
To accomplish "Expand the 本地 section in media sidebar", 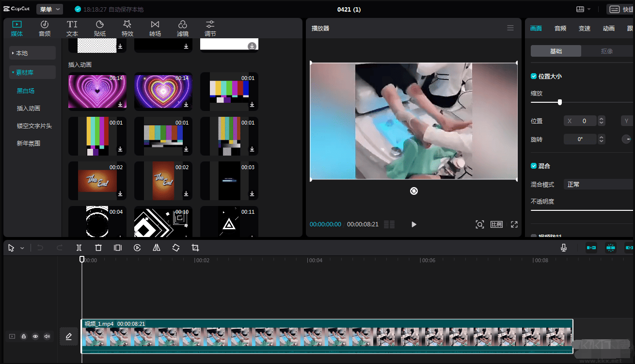I will (x=32, y=53).
